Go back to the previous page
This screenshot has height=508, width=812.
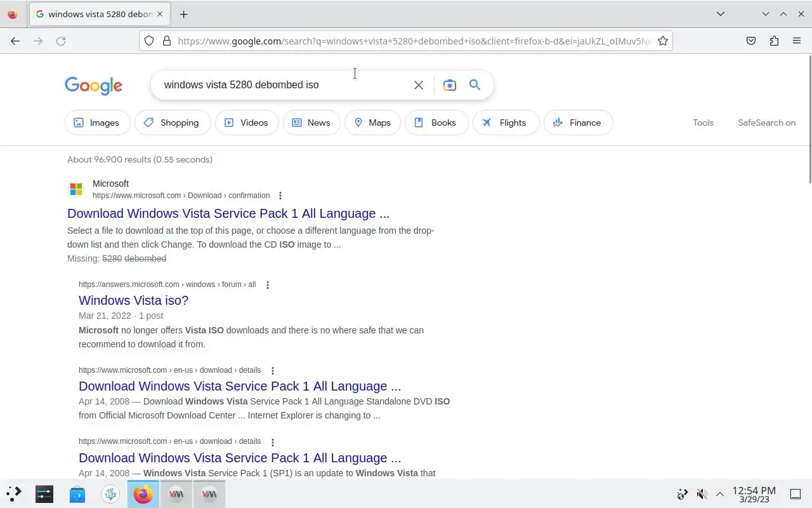coord(15,41)
